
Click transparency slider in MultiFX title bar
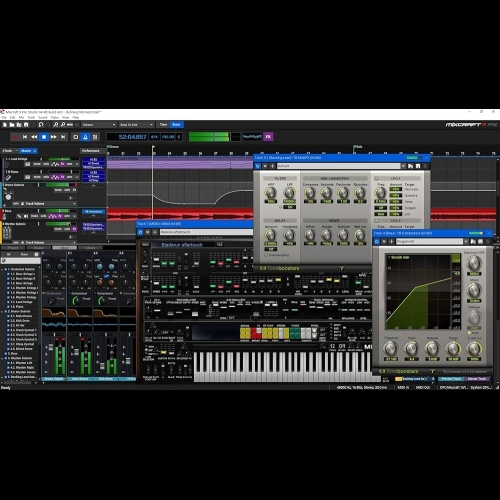pos(413,158)
